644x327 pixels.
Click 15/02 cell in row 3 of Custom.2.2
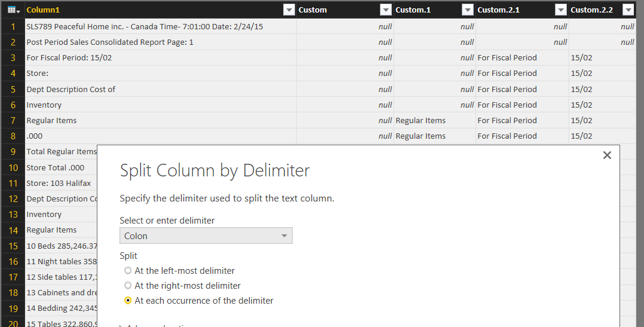[x=581, y=58]
